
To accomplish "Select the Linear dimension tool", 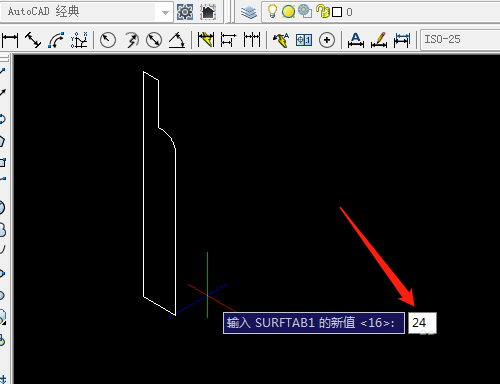I will pyautogui.click(x=10, y=40).
